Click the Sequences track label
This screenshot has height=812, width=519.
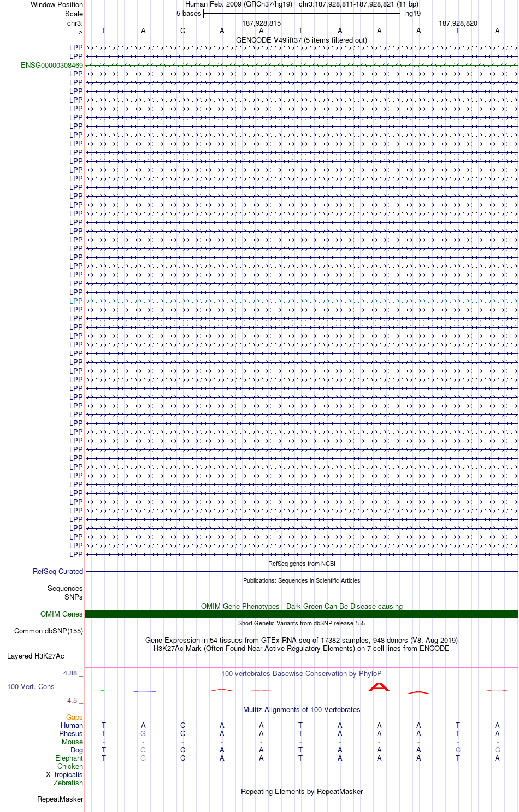click(x=65, y=589)
